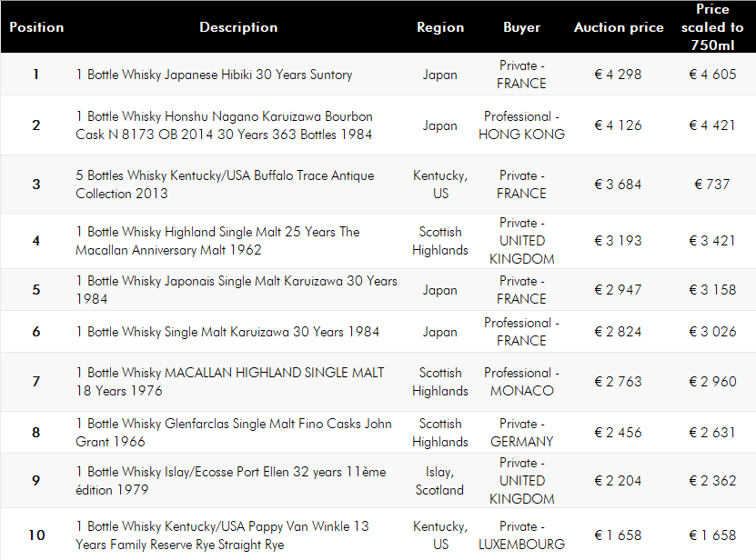Click scaled price € 4 421
Screen dimensions: 756x560
pyautogui.click(x=712, y=125)
